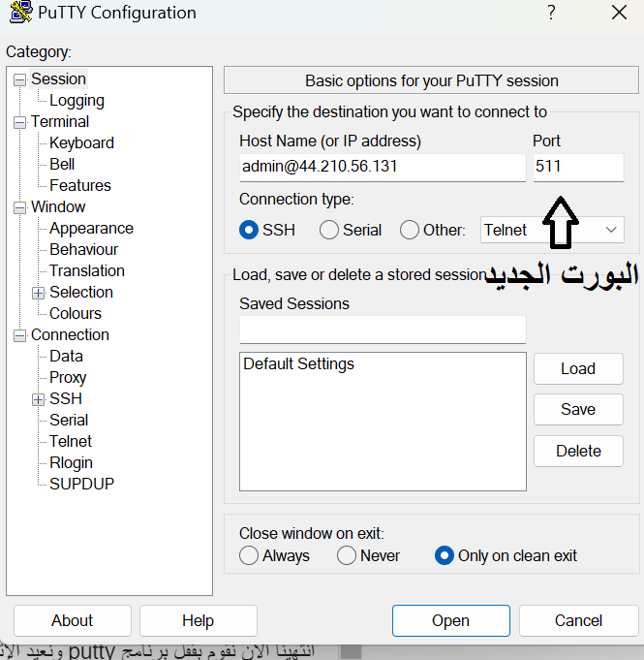Expand the SSH tree node
This screenshot has width=644, height=660.
pyautogui.click(x=38, y=399)
